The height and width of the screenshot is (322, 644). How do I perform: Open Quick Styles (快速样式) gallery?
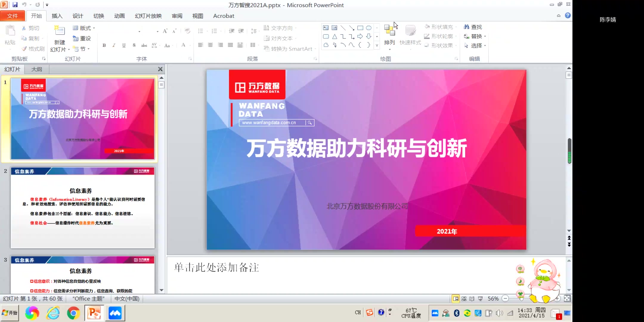[x=410, y=36]
